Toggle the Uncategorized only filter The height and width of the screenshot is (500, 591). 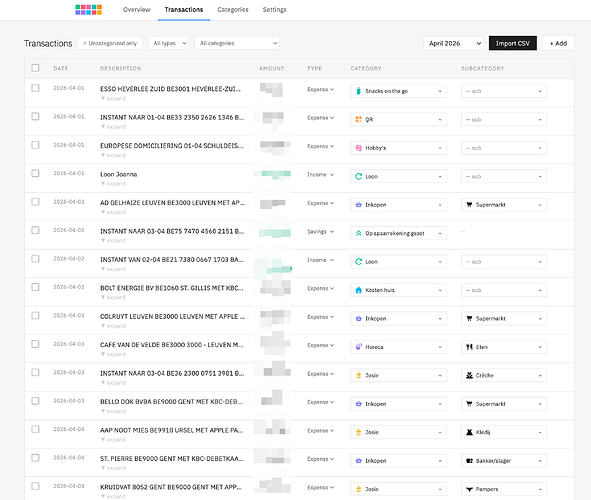(x=110, y=43)
